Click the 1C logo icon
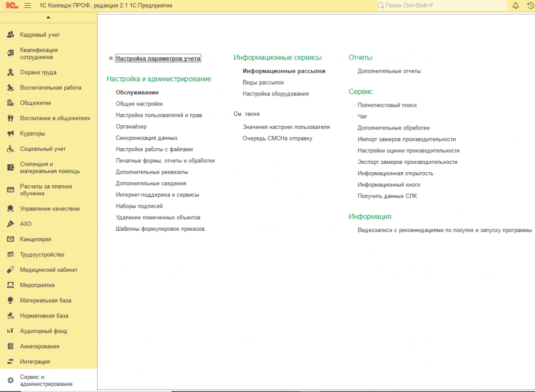This screenshot has height=392, width=535. (11, 5)
